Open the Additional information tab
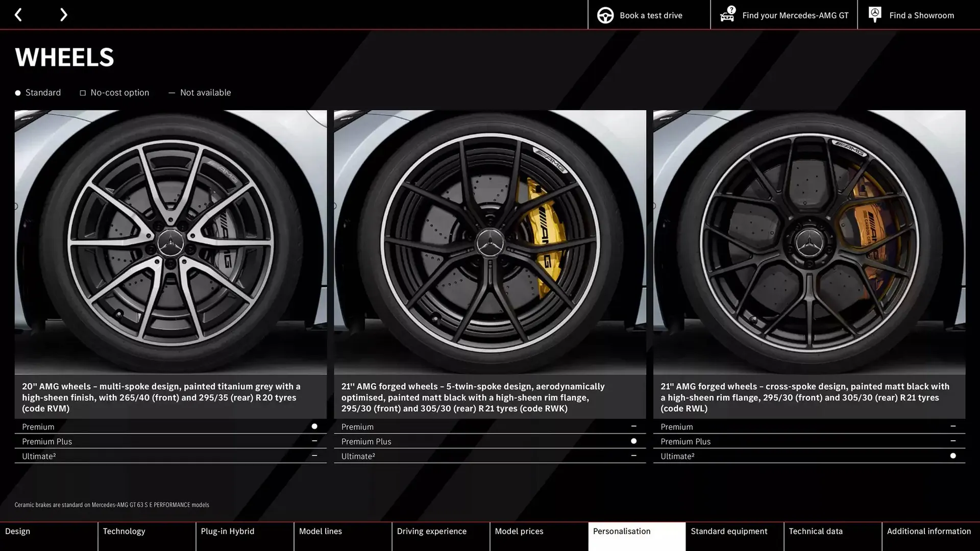 click(x=931, y=536)
